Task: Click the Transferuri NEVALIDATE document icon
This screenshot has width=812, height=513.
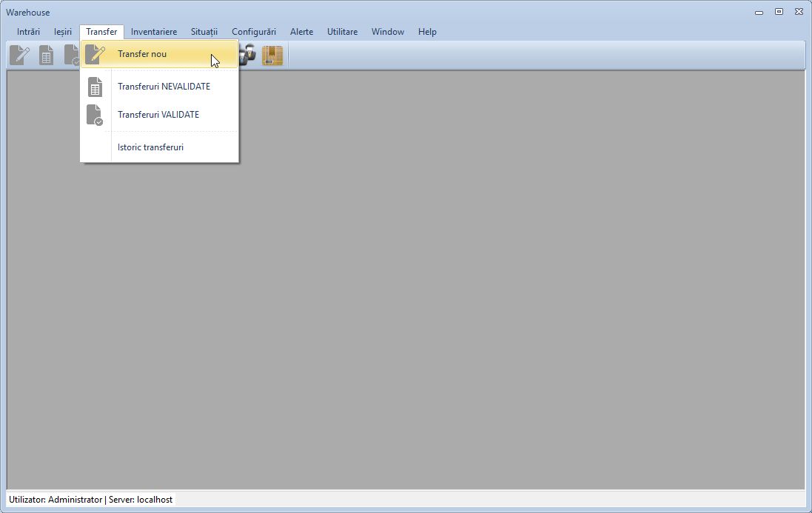Action: pos(95,87)
